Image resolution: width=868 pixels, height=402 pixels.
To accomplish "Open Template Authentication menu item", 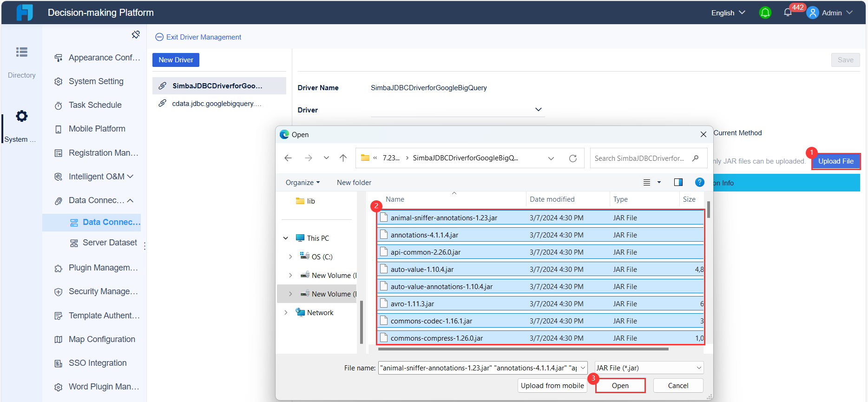I will click(x=97, y=316).
